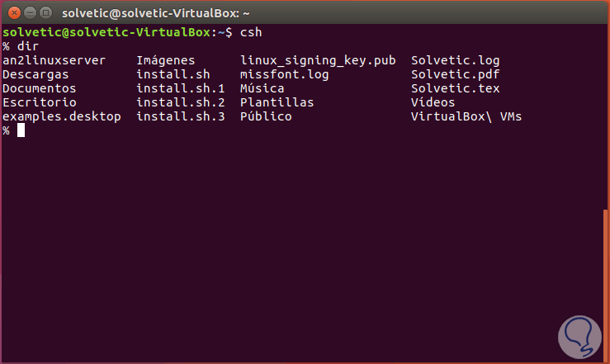Click the examples.desktop file name
The width and height of the screenshot is (610, 364).
point(61,116)
